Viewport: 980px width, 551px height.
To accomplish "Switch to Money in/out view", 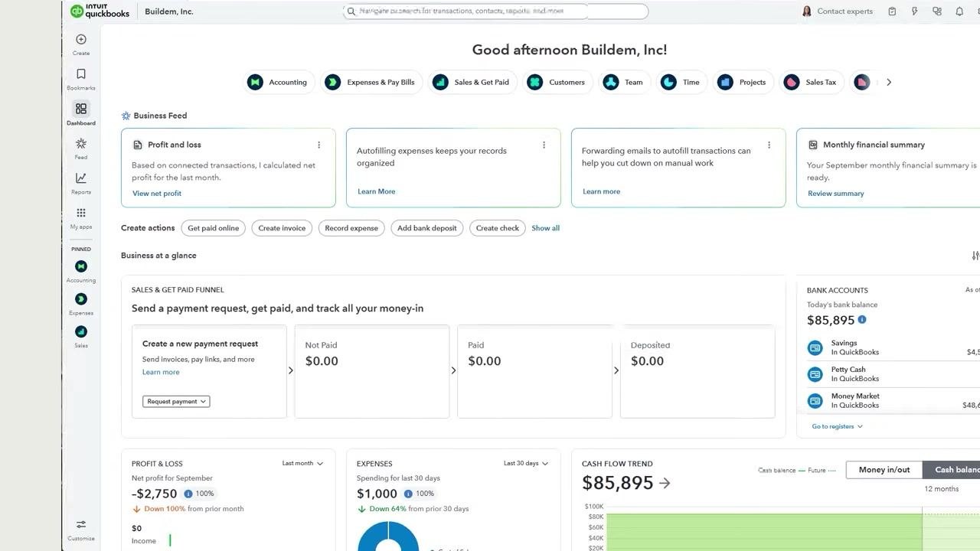I will pyautogui.click(x=884, y=470).
